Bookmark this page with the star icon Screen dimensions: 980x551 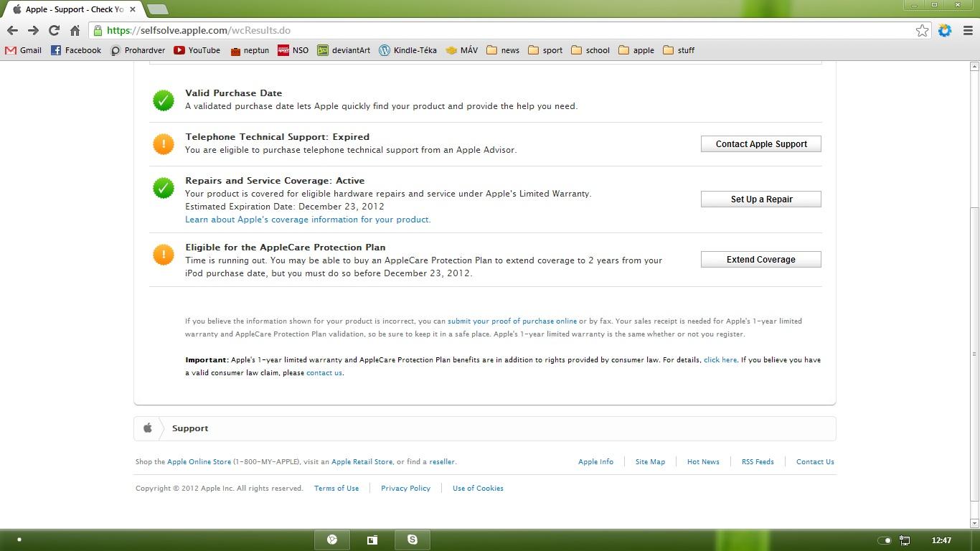click(922, 30)
